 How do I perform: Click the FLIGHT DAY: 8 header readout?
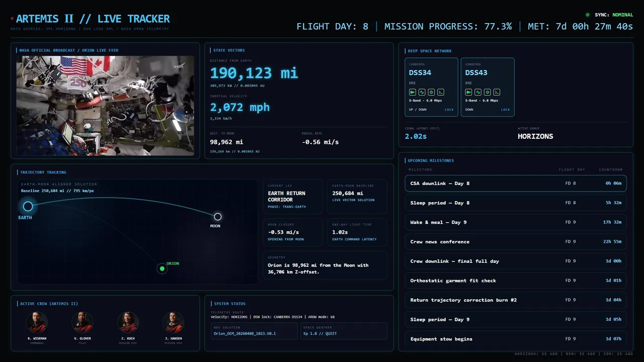(x=332, y=27)
